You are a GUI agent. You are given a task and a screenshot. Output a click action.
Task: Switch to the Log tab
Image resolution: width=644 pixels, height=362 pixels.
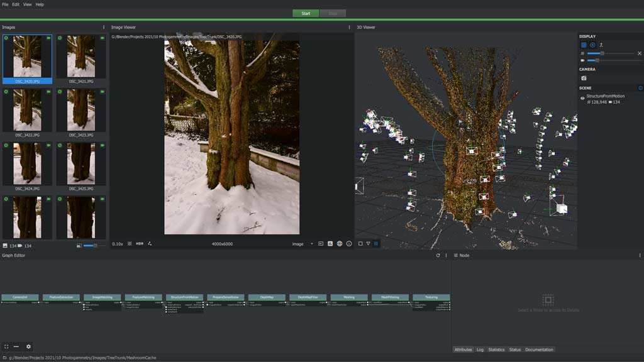pos(480,349)
